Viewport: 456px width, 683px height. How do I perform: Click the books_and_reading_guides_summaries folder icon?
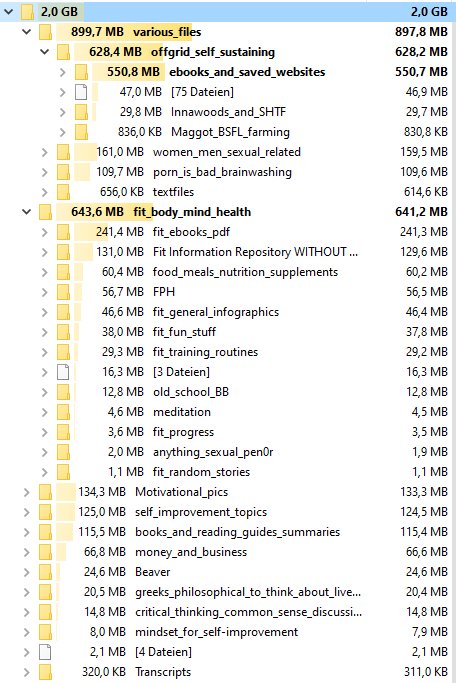coord(45,532)
